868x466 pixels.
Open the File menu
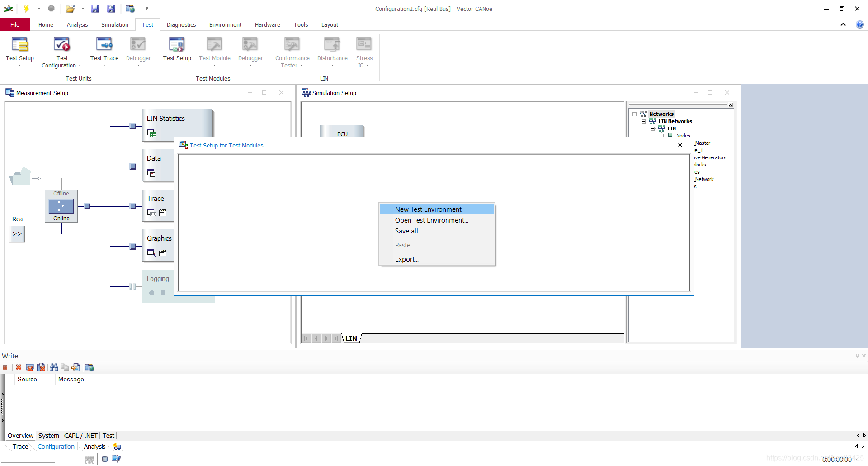[15, 24]
